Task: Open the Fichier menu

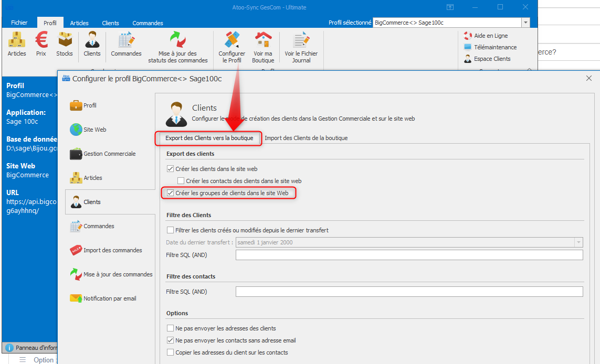Action: [19, 23]
